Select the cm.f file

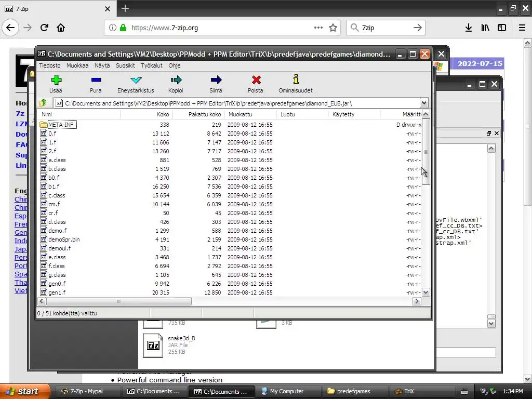click(54, 204)
